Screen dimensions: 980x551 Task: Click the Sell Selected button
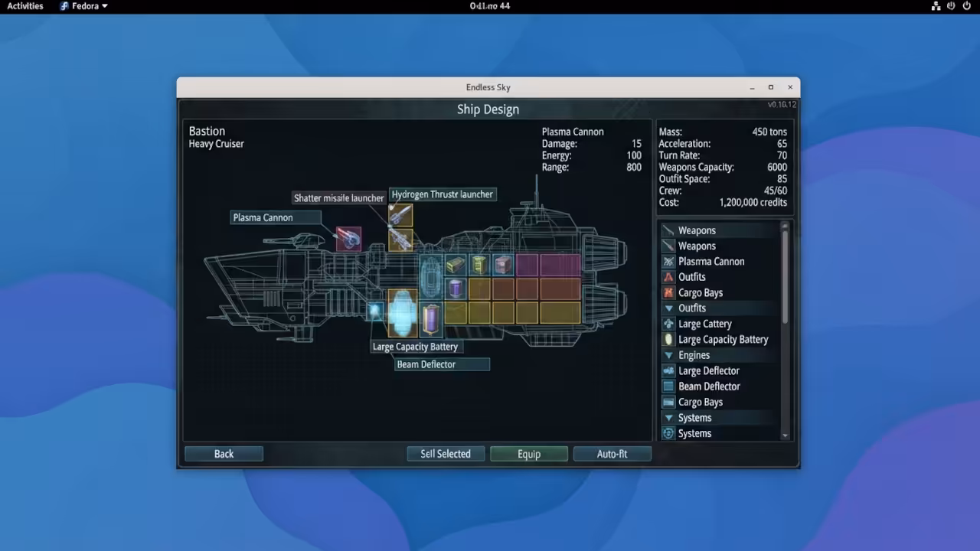tap(446, 454)
